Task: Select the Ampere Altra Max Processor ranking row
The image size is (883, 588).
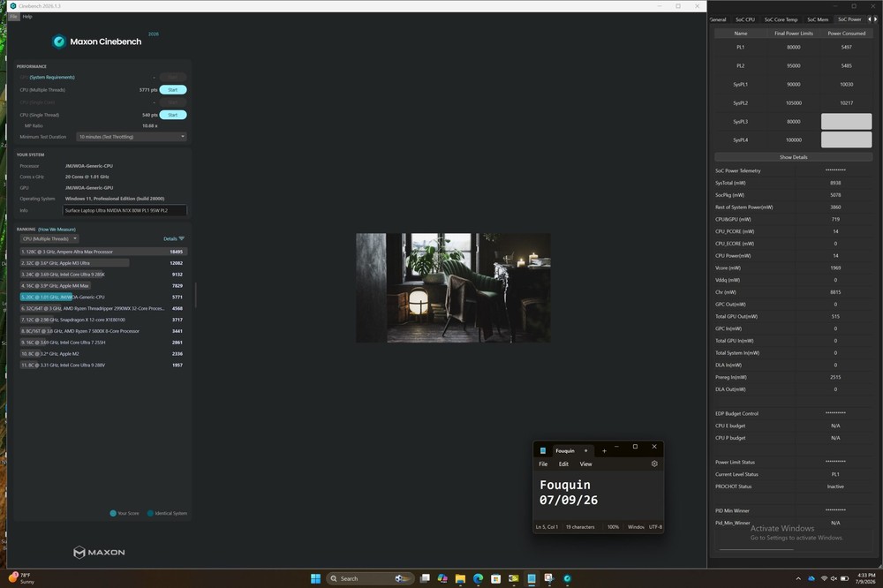Action: (102, 252)
